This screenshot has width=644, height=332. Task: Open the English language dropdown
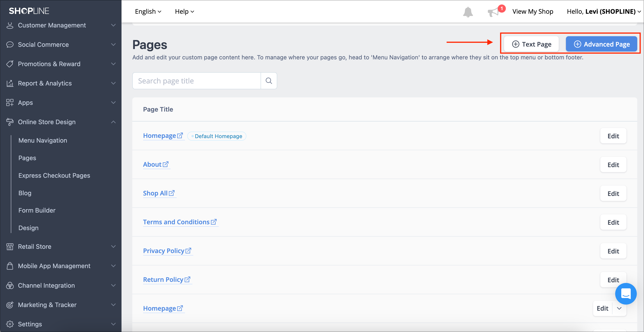[148, 11]
